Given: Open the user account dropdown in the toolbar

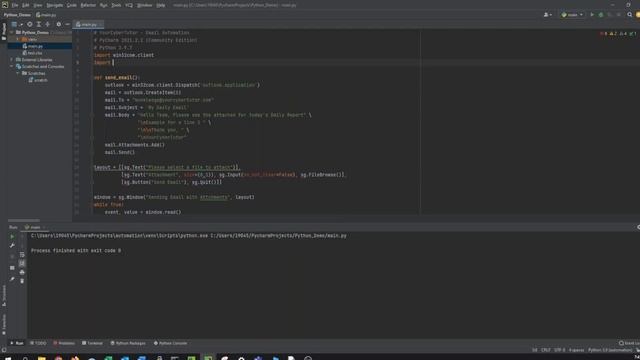Looking at the screenshot, I should coord(548,15).
